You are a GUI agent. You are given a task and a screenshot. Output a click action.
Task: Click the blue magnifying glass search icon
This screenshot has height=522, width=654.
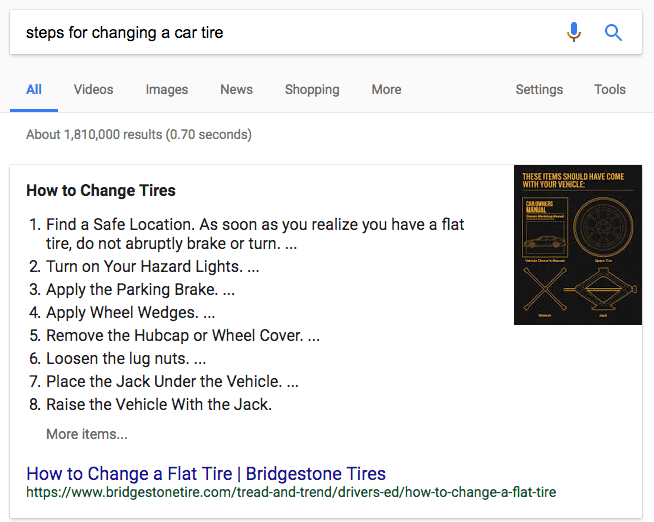pos(614,32)
